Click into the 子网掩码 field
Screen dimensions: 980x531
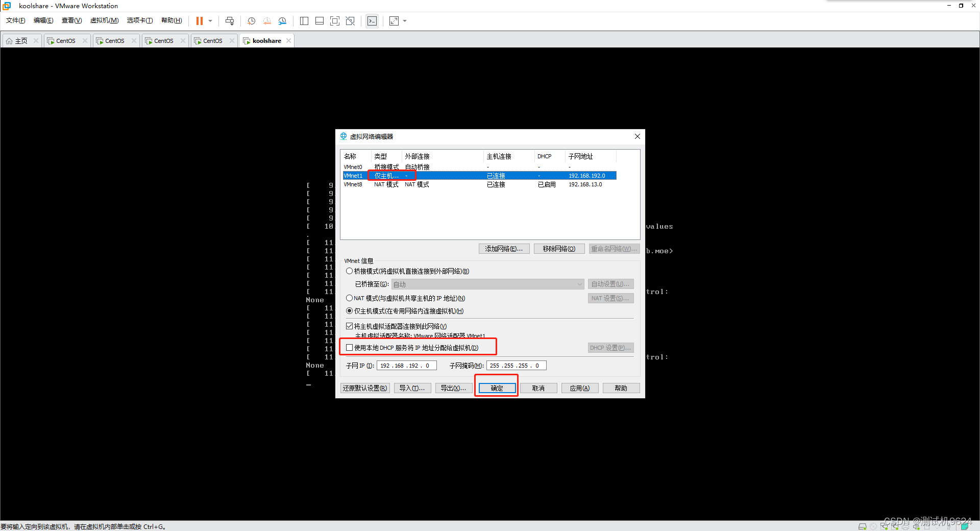[516, 366]
